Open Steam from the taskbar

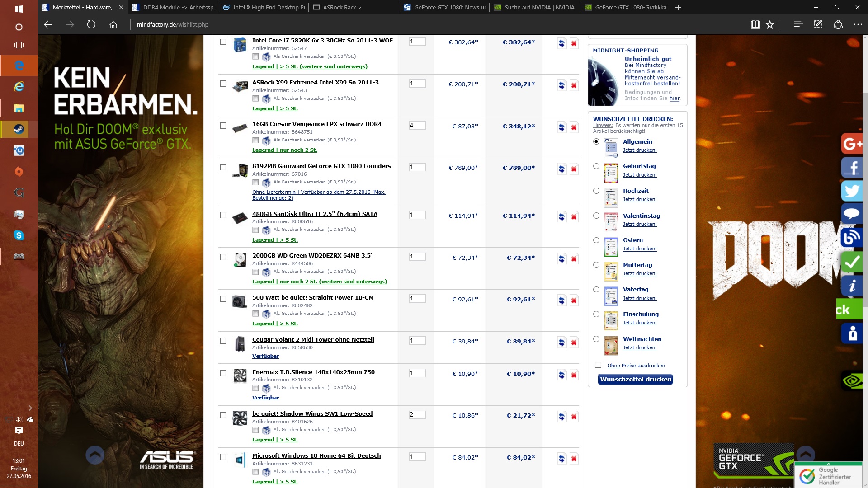[x=19, y=129]
